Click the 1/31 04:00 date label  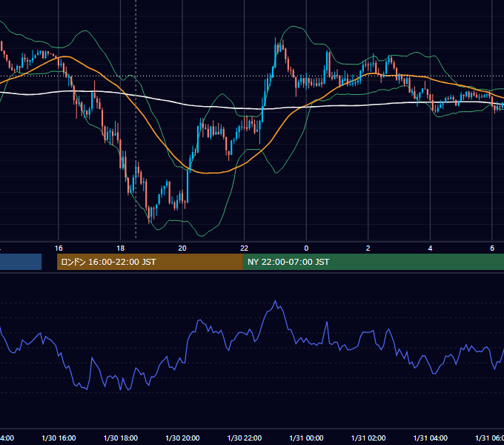[x=431, y=438]
